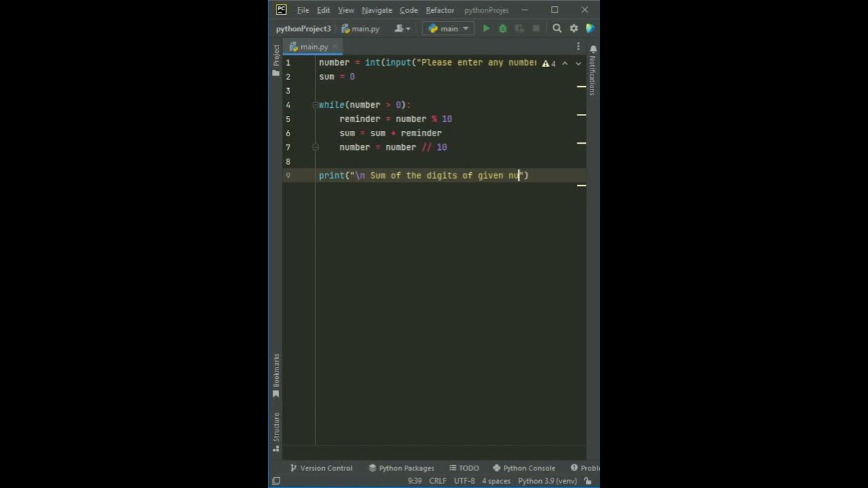Open the Python Packages tool window
Image resolution: width=868 pixels, height=488 pixels.
point(401,468)
